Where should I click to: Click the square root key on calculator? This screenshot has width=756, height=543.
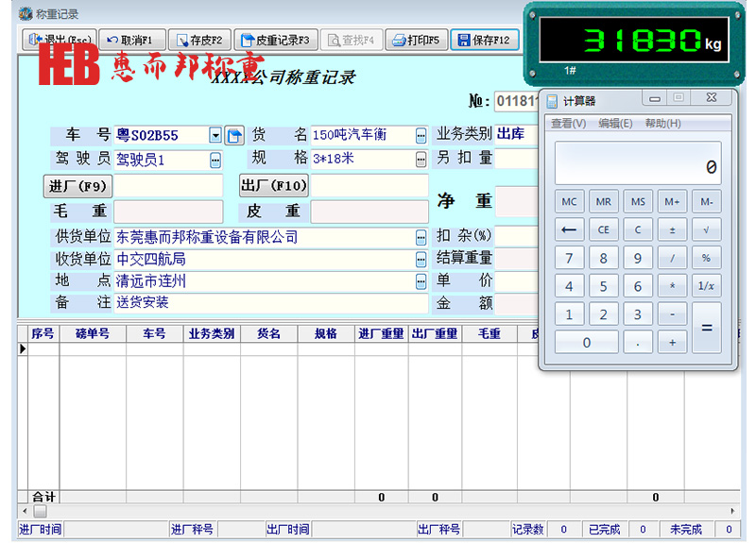(x=706, y=229)
